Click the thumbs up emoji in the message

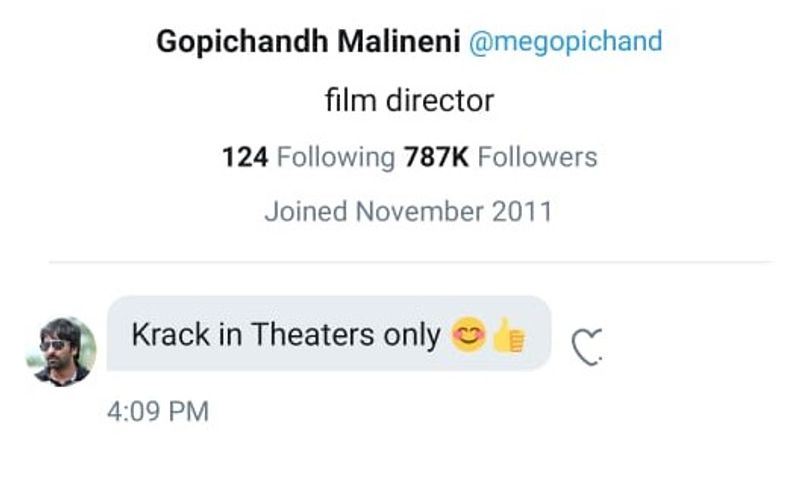coord(508,336)
